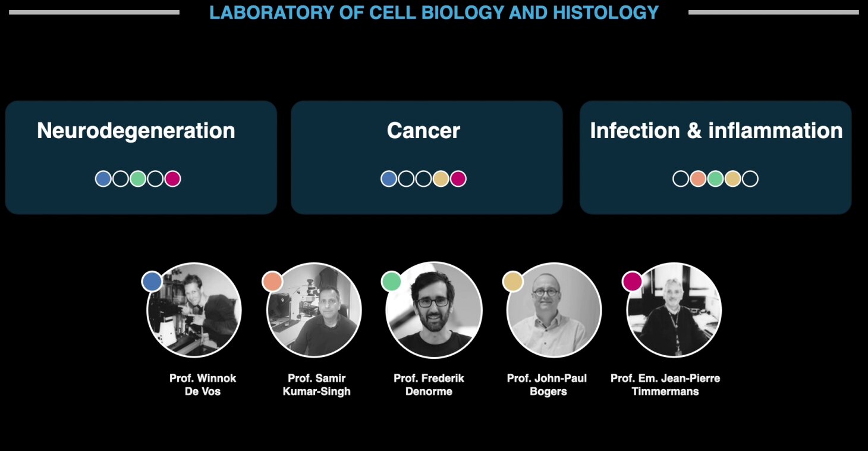Click the green dot on Frederik Denorme photo
The width and height of the screenshot is (868, 451).
tap(391, 281)
